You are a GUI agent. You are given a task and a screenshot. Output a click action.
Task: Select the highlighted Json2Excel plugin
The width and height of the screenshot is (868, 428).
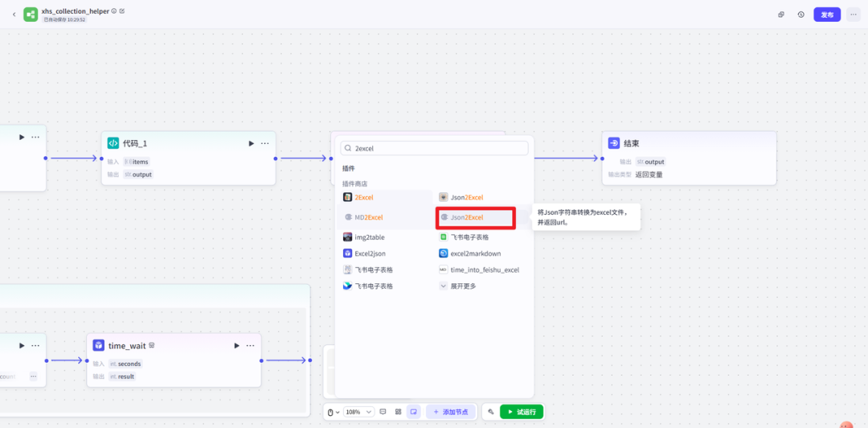point(475,217)
